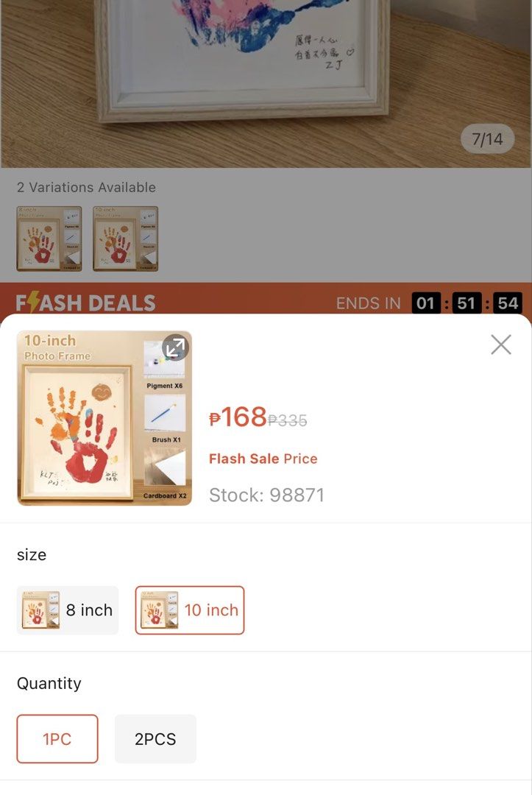Viewport: 532px width, 795px height.
Task: Tap the countdown hours box showing 01
Action: pos(425,303)
